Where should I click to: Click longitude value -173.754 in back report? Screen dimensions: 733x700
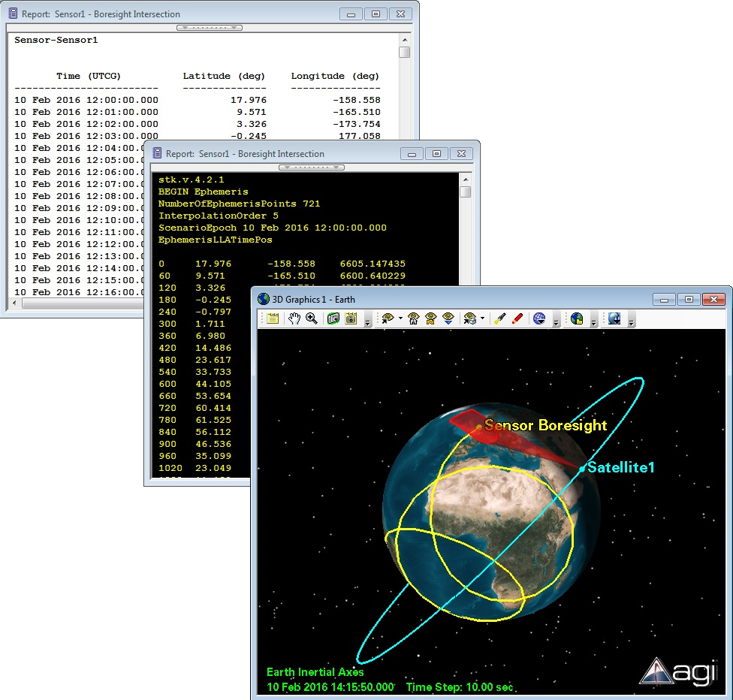tap(357, 124)
